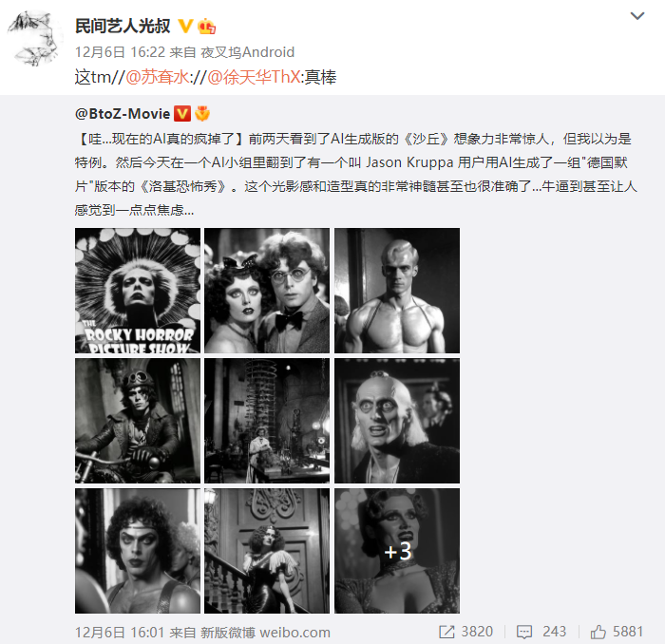The image size is (665, 644).
Task: Open the muscular shirtless man thumbnail
Action: coord(397,291)
